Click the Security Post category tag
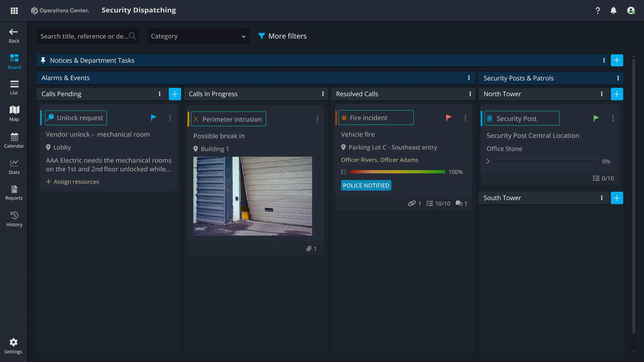This screenshot has height=362, width=644. pyautogui.click(x=522, y=118)
